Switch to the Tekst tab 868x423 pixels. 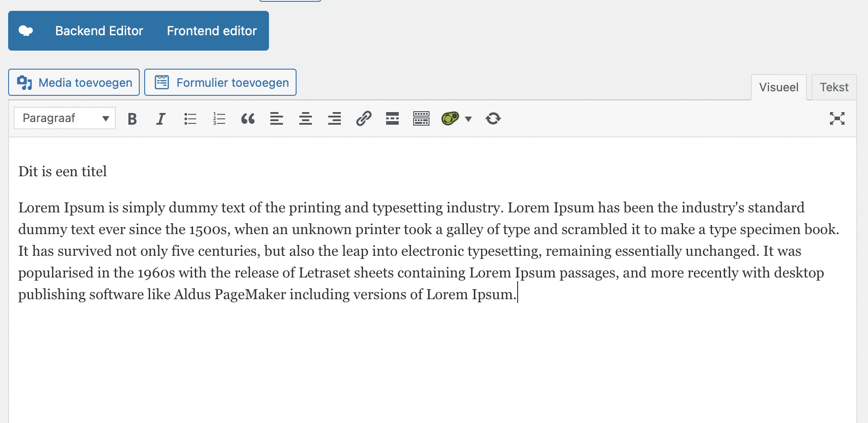(834, 87)
